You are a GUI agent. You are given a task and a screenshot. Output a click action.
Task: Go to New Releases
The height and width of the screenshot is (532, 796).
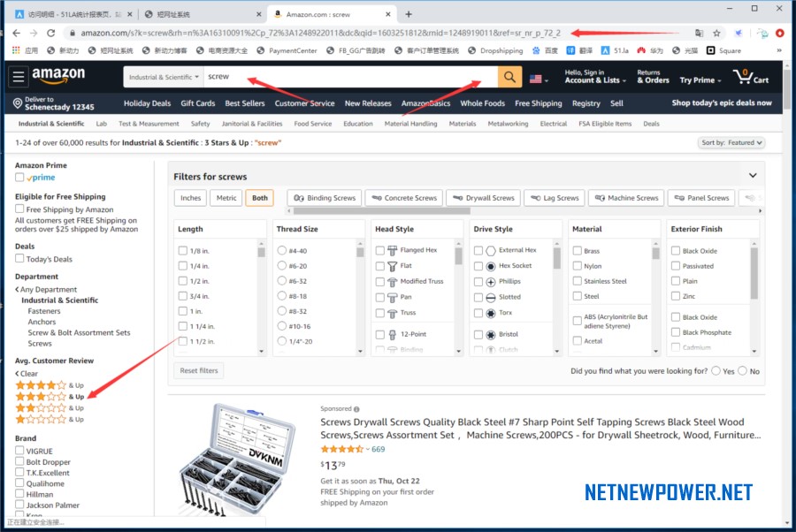coord(368,103)
